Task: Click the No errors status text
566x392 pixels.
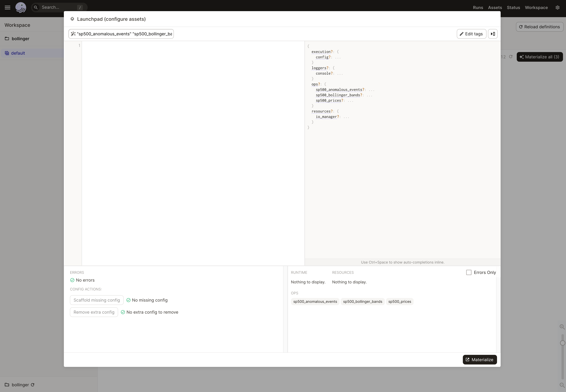Action: click(x=85, y=280)
